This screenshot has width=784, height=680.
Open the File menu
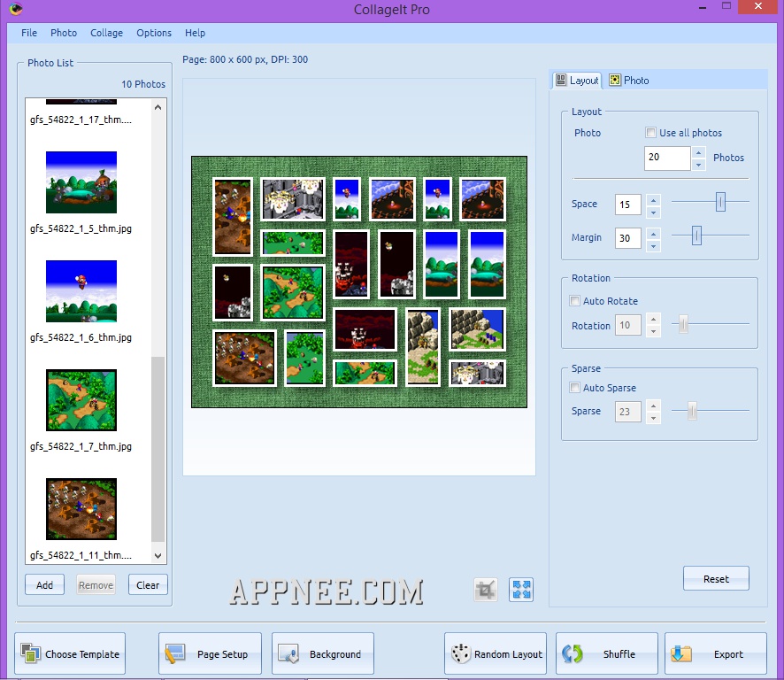(x=29, y=33)
